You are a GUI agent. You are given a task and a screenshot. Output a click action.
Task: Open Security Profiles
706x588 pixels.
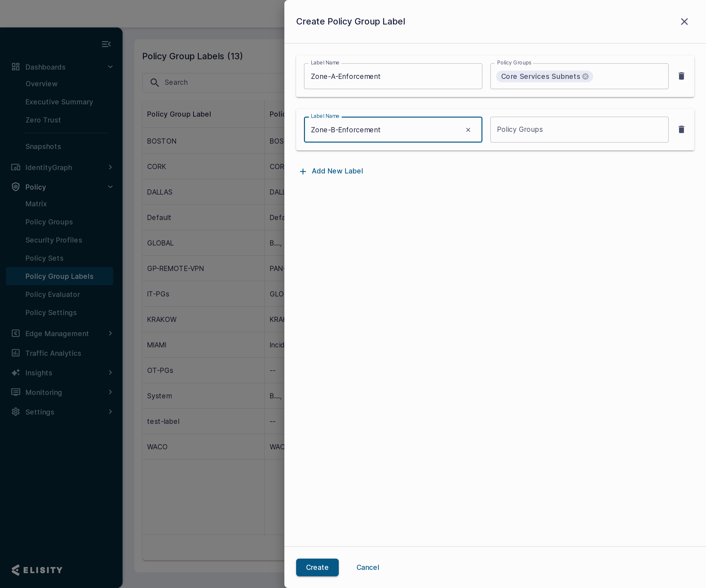click(x=54, y=240)
